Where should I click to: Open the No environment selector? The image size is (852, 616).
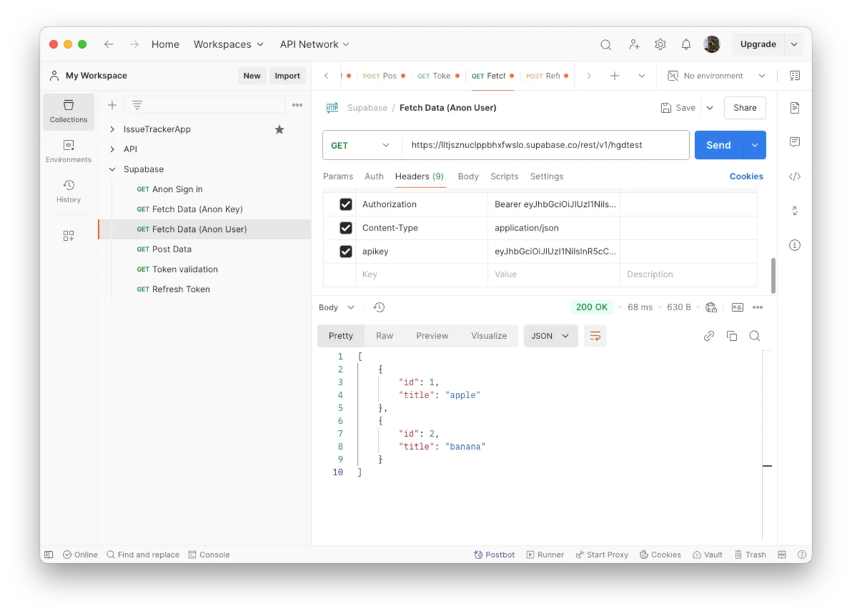716,76
